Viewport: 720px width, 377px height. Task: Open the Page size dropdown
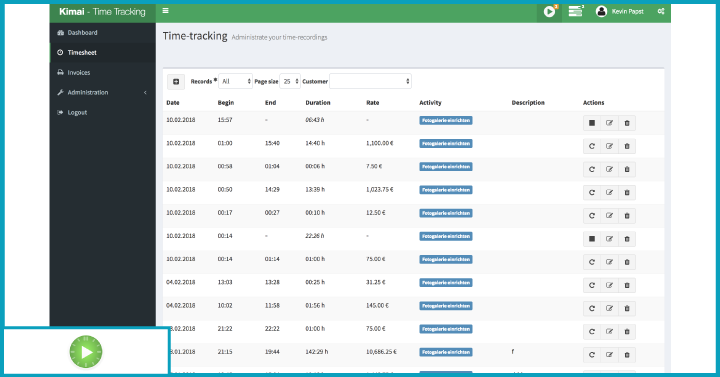click(x=290, y=81)
